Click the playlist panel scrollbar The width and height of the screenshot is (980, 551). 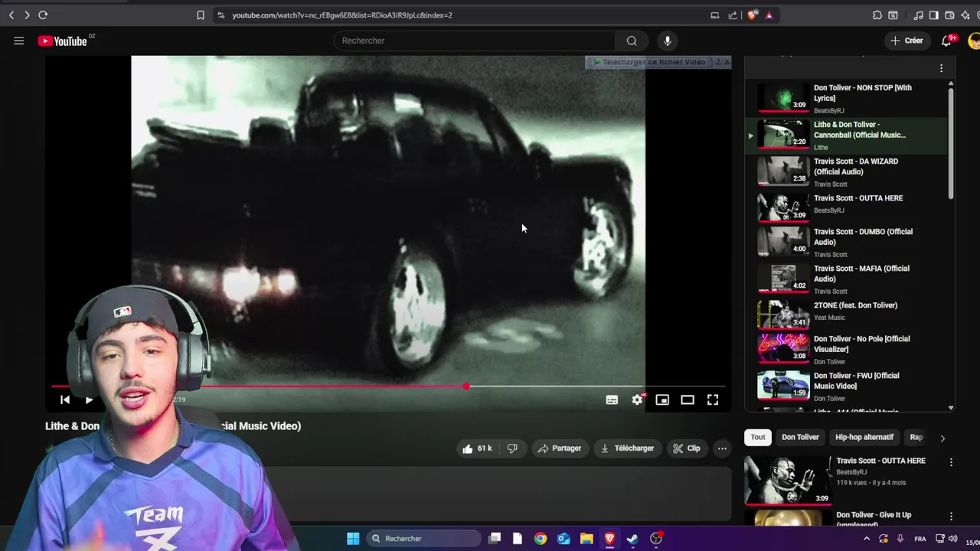(x=951, y=144)
